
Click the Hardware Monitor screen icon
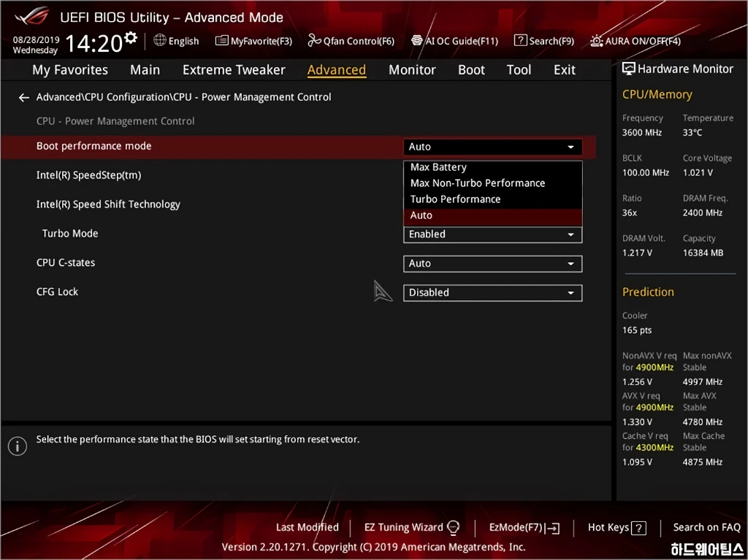click(629, 69)
